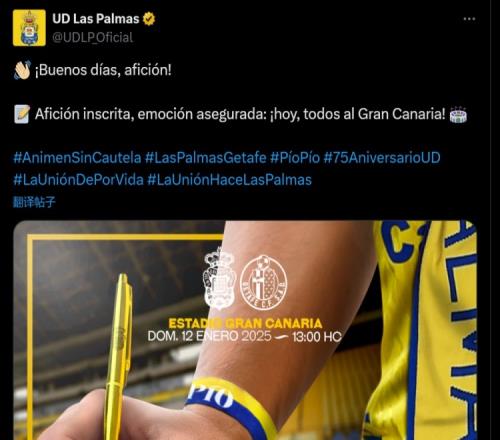Select the Estadio Gran Canaria poster text
The width and height of the screenshot is (500, 440).
(245, 323)
